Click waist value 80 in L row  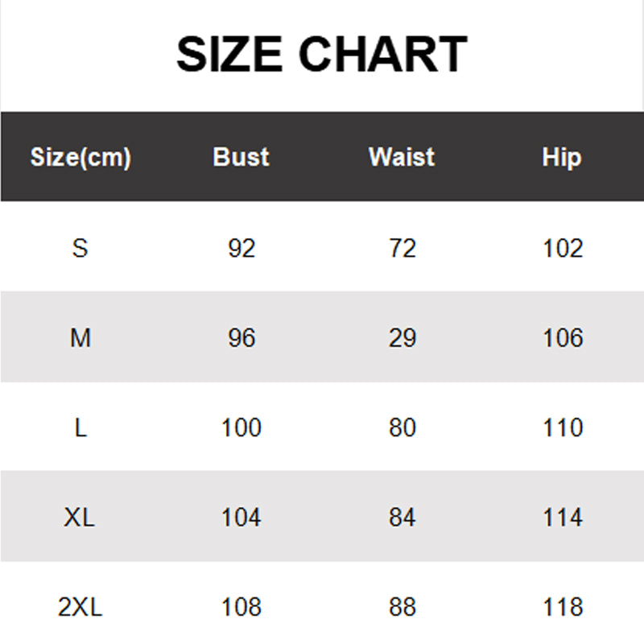tap(402, 427)
